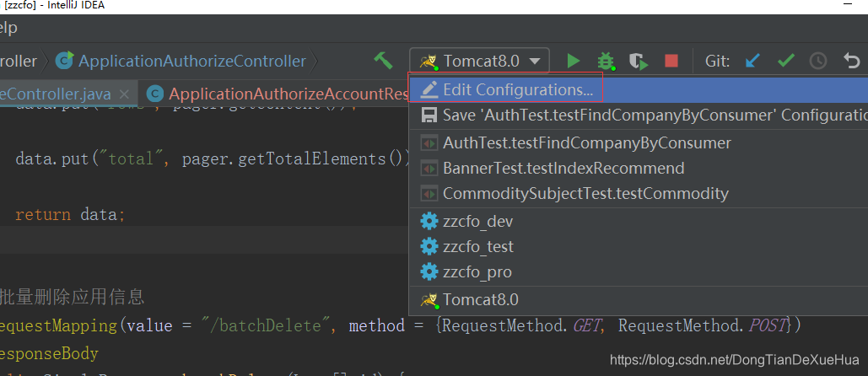868x376 pixels.
Task: Open the Tomcat8.0 run configuration dropdown
Action: point(479,61)
